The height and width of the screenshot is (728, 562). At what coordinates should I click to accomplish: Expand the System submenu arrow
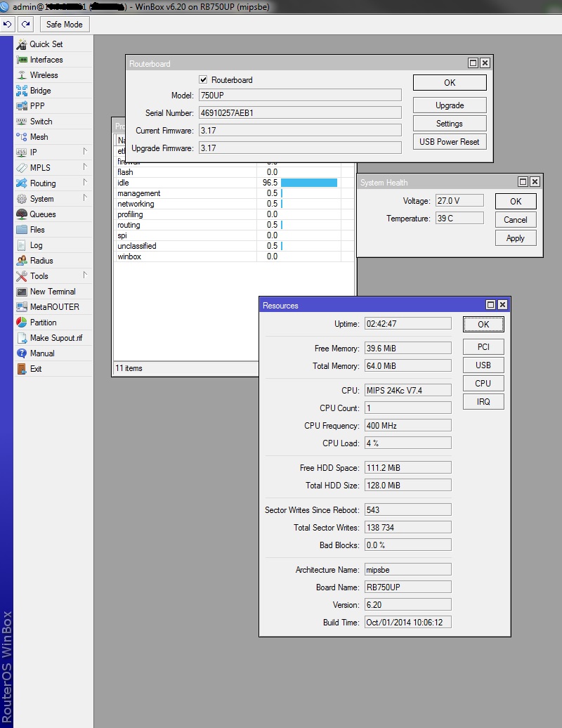85,197
